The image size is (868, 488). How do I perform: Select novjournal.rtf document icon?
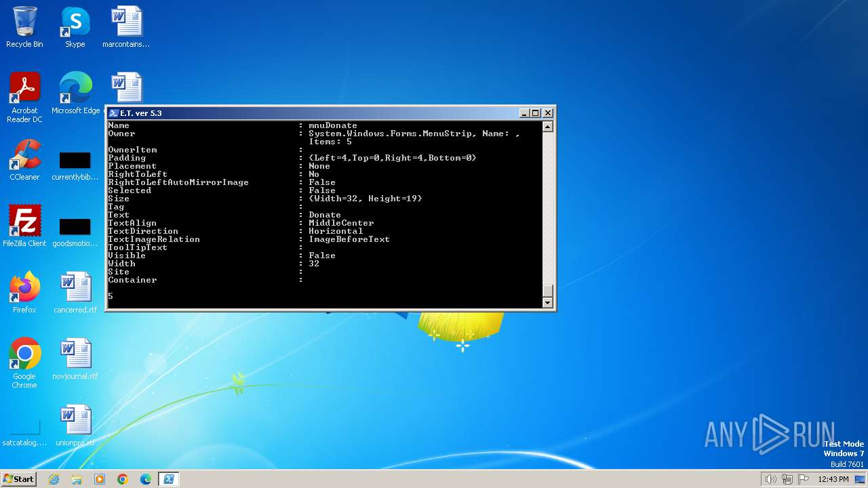pos(75,359)
